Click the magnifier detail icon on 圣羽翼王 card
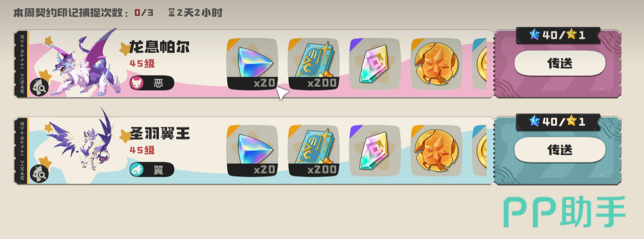 [x=38, y=174]
